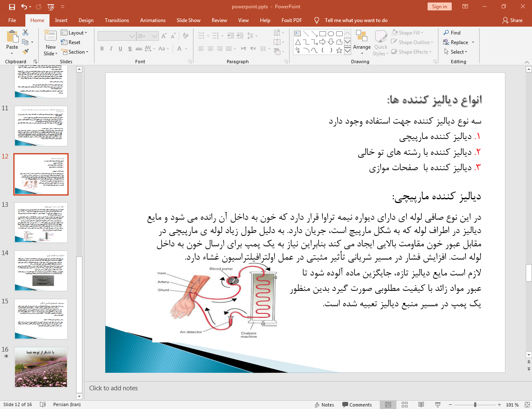Toggle Comments pane in status bar
532x409 pixels.
(x=357, y=405)
